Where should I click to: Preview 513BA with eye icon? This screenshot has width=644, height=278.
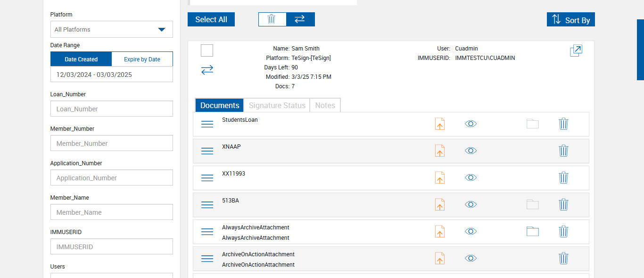tap(471, 204)
